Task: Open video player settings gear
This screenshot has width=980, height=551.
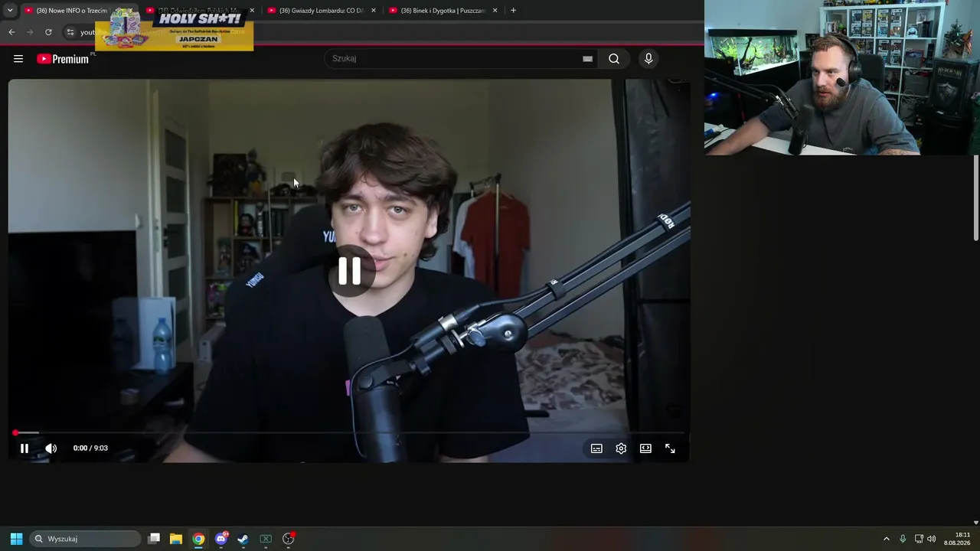Action: 621,448
